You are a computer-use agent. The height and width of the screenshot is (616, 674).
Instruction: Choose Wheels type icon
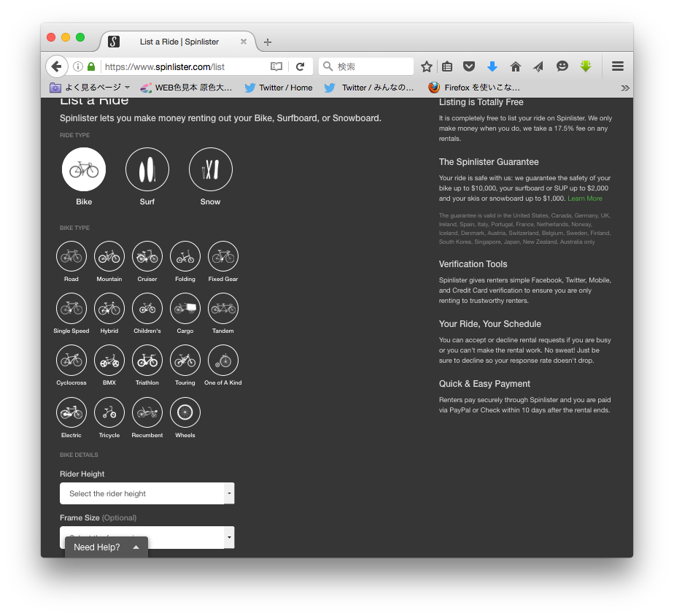point(185,412)
